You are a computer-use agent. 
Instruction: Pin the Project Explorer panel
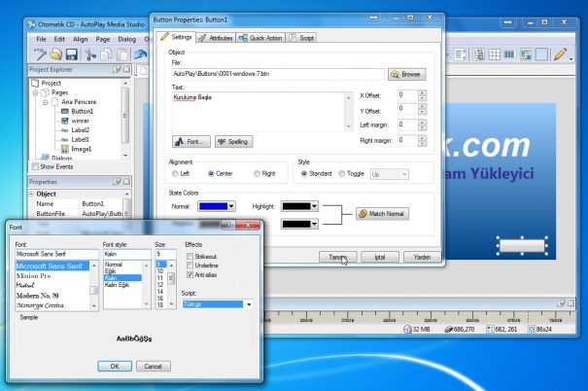117,69
